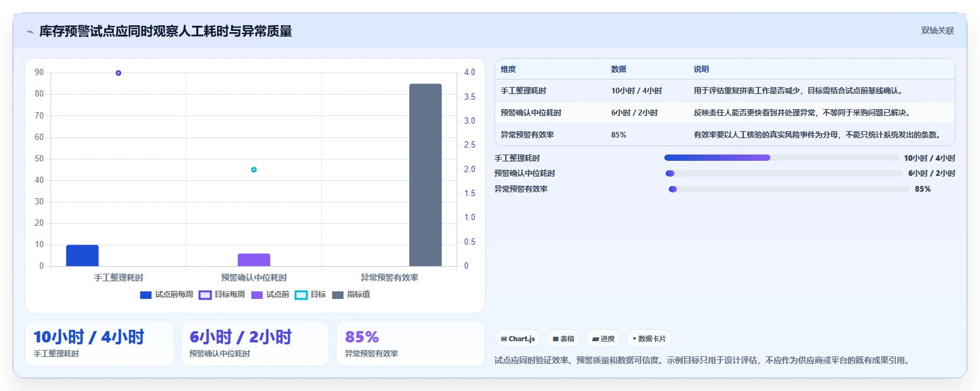Click the 双轴关联 tag in the header
The height and width of the screenshot is (391, 980).
click(938, 30)
